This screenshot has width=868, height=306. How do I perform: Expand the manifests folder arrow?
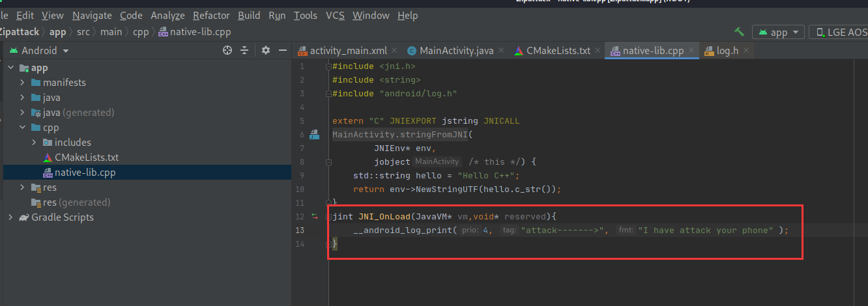click(22, 83)
